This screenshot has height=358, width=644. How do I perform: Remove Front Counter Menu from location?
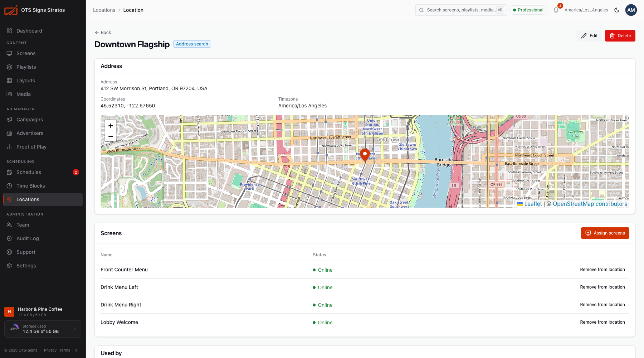(602, 270)
